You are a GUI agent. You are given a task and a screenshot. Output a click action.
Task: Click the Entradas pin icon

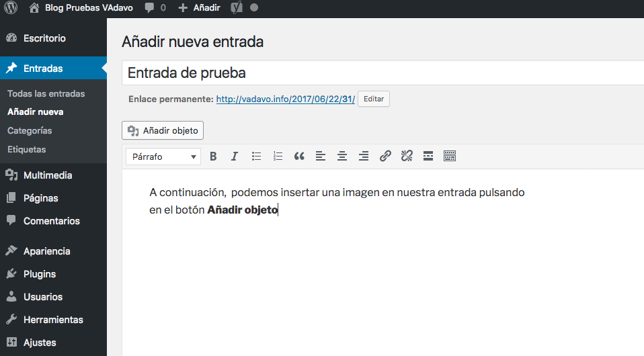click(11, 68)
